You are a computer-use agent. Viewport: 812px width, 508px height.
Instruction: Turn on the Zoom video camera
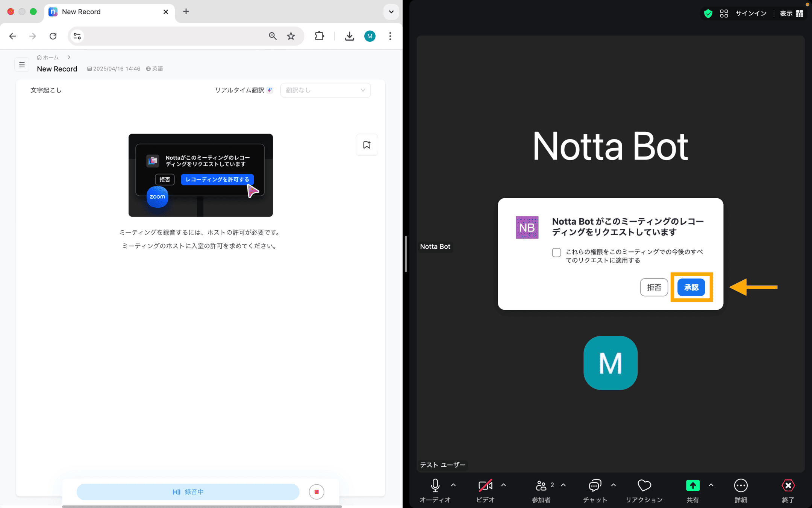point(485,485)
